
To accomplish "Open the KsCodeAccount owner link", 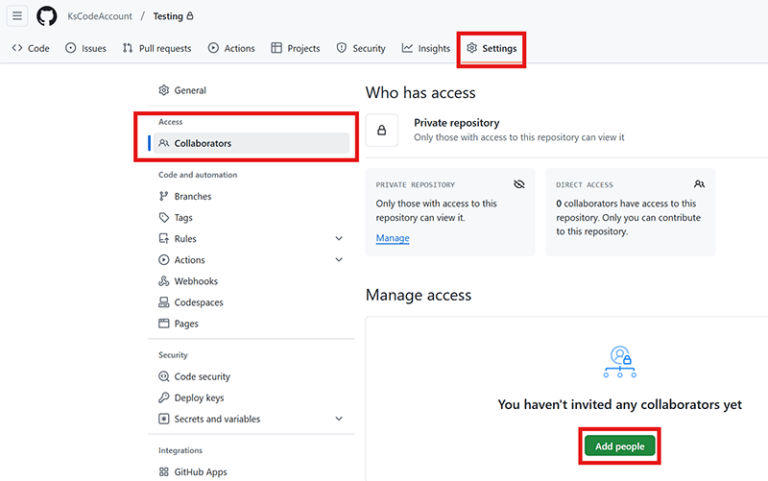I will click(x=99, y=16).
